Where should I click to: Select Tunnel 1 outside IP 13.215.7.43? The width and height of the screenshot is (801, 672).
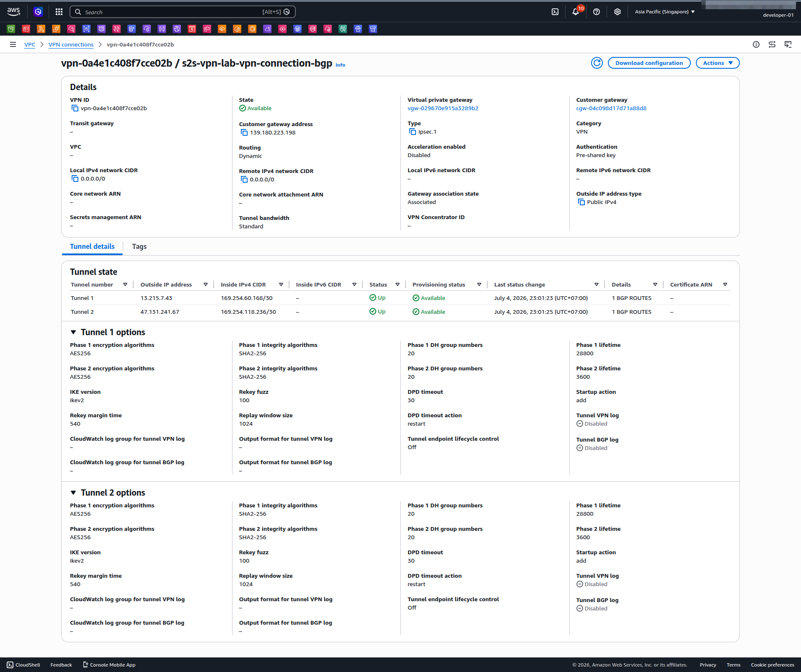(x=156, y=298)
